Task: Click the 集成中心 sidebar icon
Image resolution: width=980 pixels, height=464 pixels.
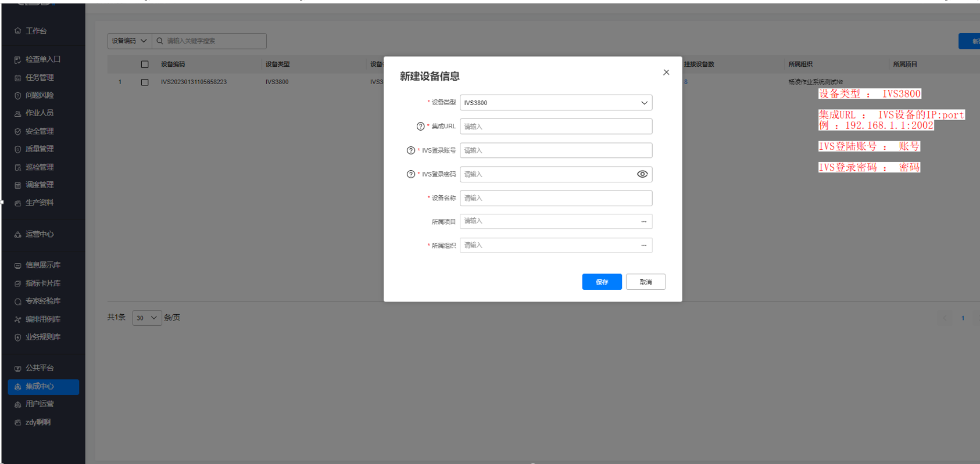Action: point(17,387)
